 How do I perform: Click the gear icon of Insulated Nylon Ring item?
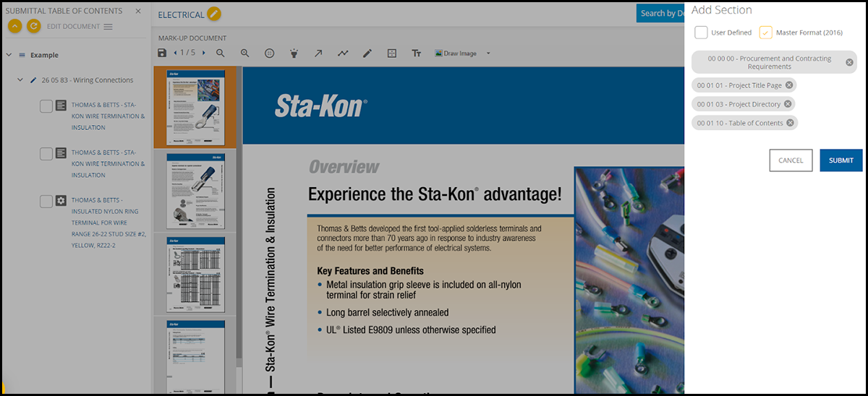tap(61, 201)
